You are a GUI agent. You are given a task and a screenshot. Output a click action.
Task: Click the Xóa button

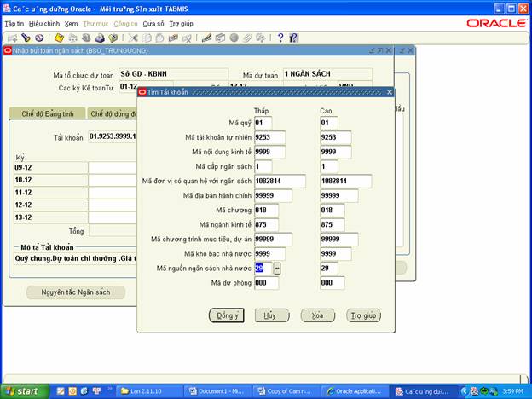tap(317, 315)
